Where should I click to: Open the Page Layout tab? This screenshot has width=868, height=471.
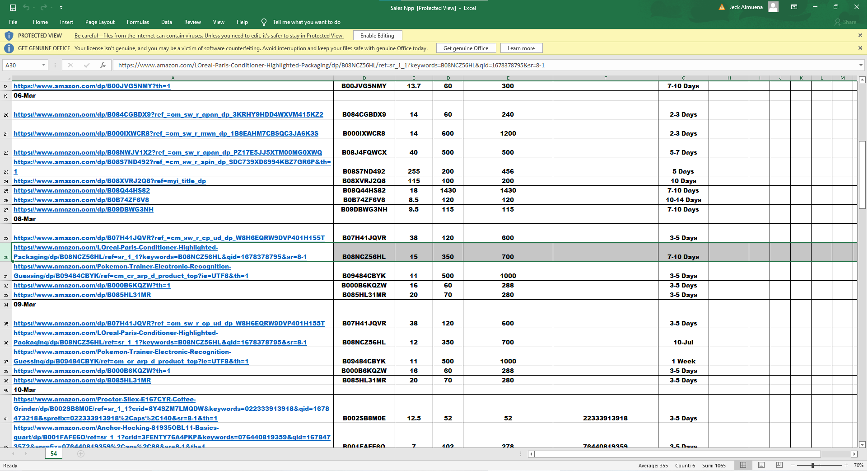100,22
